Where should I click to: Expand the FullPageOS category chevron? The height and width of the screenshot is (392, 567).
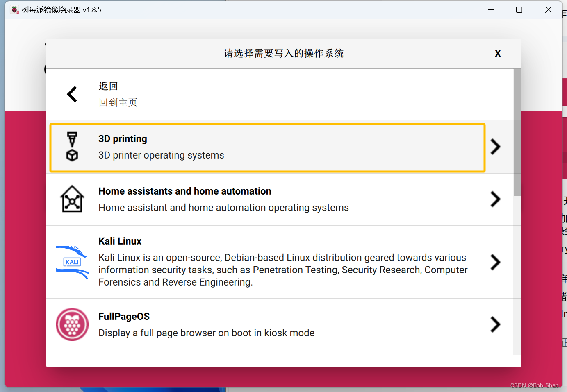click(495, 324)
